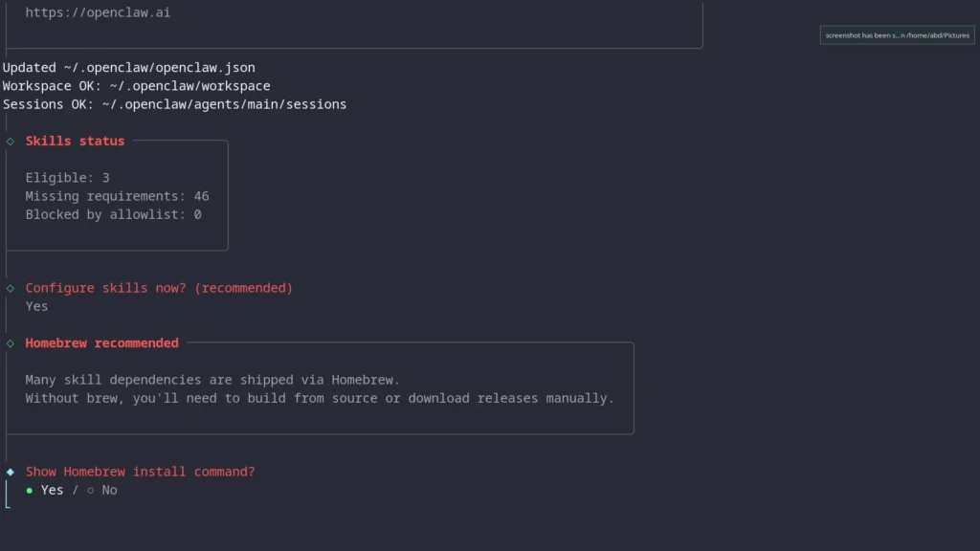980x551 pixels.
Task: Click the diamond icon beside Homebrew recommended
Action: click(10, 342)
